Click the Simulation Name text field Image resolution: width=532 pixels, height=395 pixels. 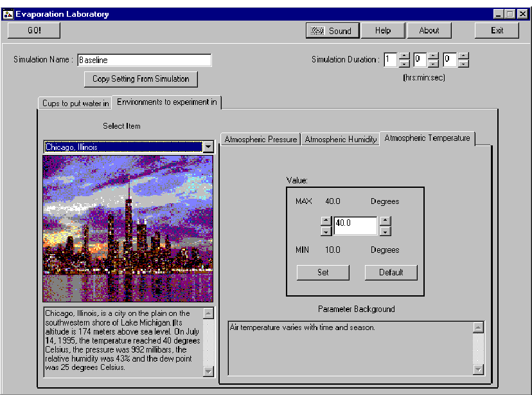[144, 60]
